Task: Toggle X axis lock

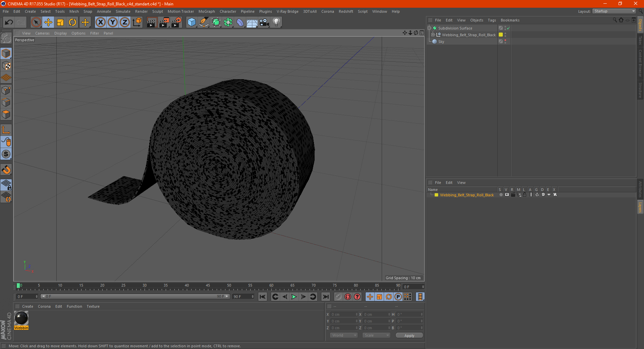Action: point(100,22)
